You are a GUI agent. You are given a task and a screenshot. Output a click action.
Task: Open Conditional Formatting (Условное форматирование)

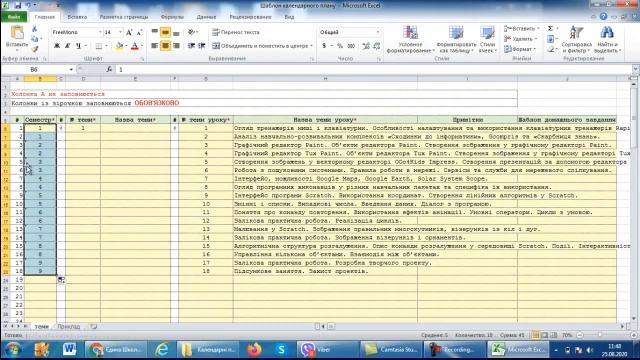pos(410,39)
